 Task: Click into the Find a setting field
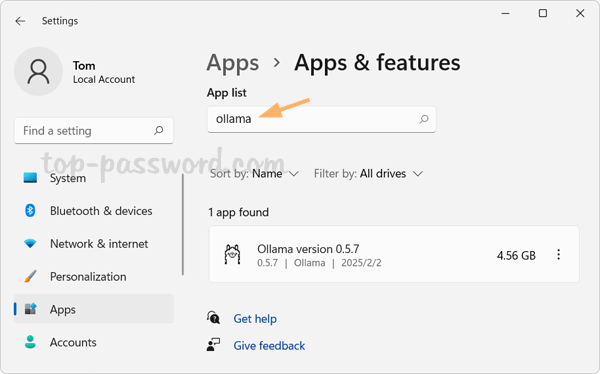(94, 131)
